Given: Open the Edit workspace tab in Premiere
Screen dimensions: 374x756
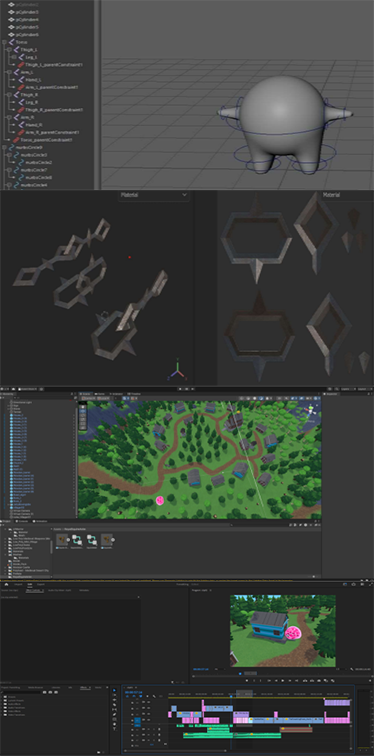Looking at the screenshot, I should pos(29,584).
